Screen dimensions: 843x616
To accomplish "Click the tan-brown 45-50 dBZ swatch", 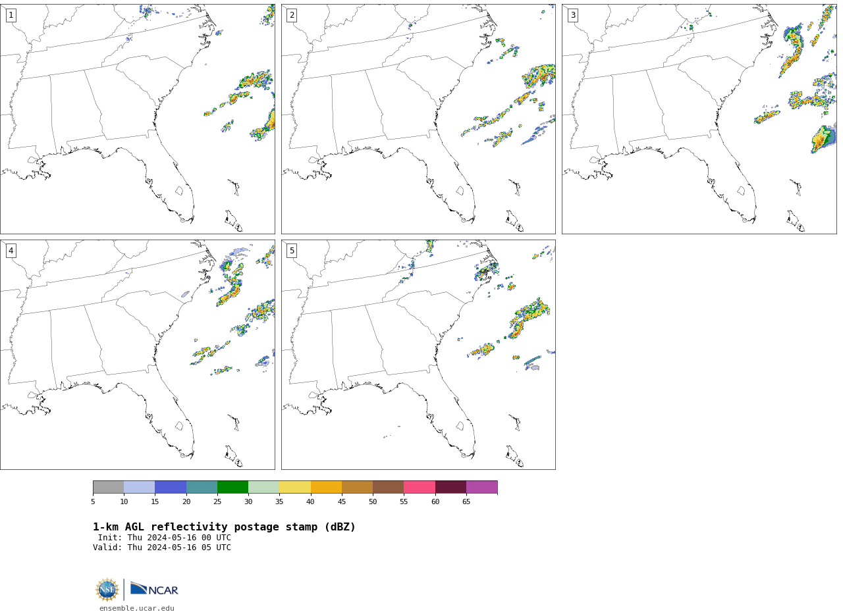I will coord(357,487).
